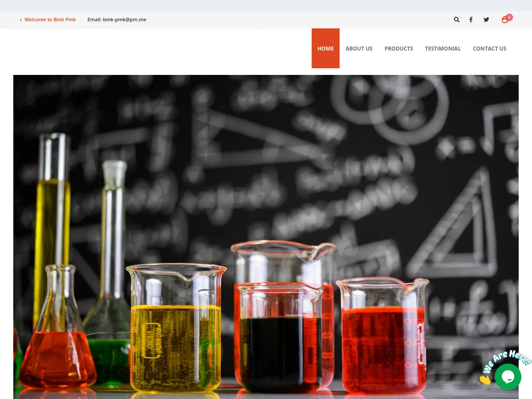
Task: Select CONTACT US in the navigation
Action: coord(489,48)
